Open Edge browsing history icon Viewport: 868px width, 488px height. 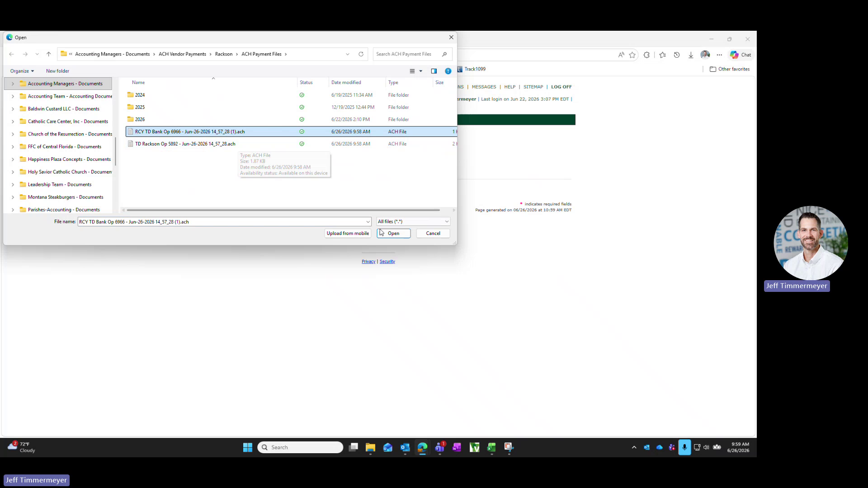coord(677,55)
